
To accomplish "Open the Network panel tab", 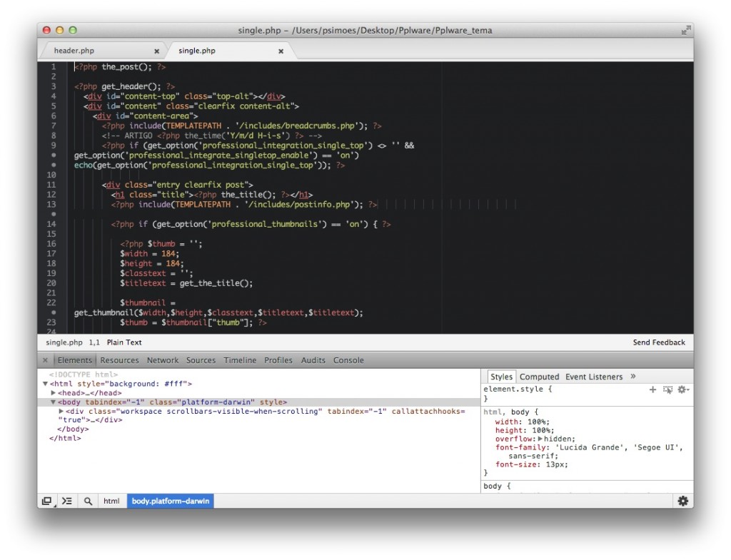I will [163, 360].
